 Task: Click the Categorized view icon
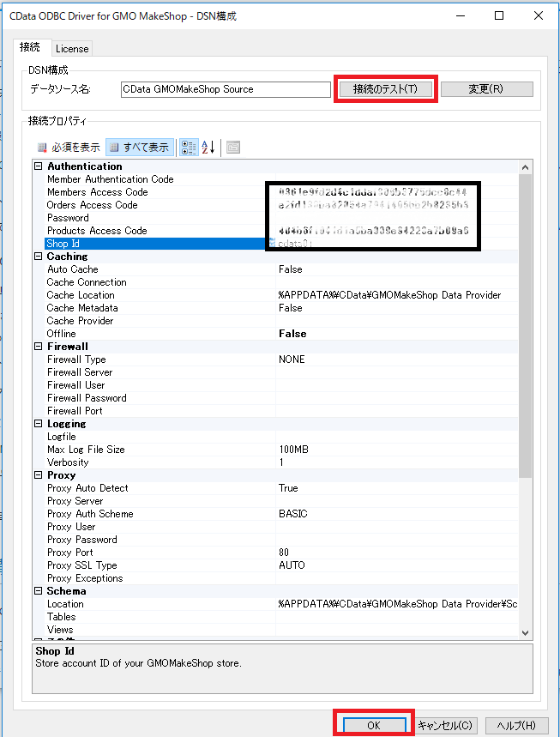(x=189, y=147)
